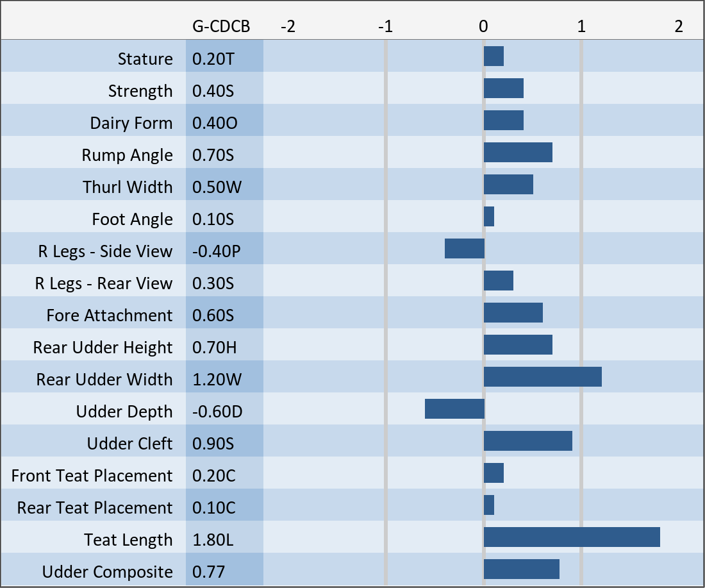Click the Rump Angle bar
Screen dimensions: 705x588
[518, 153]
